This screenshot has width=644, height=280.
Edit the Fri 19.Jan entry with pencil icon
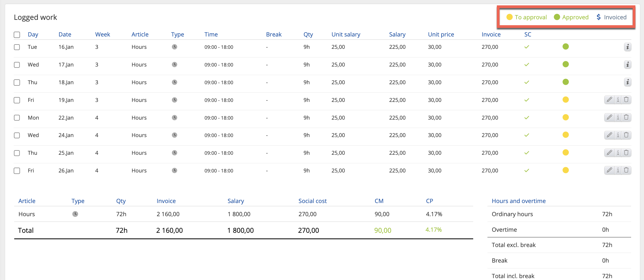click(x=609, y=100)
